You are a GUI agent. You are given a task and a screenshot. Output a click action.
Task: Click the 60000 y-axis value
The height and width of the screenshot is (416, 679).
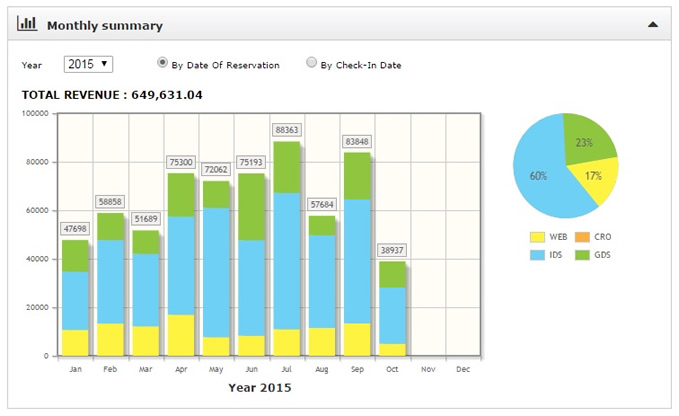(37, 210)
